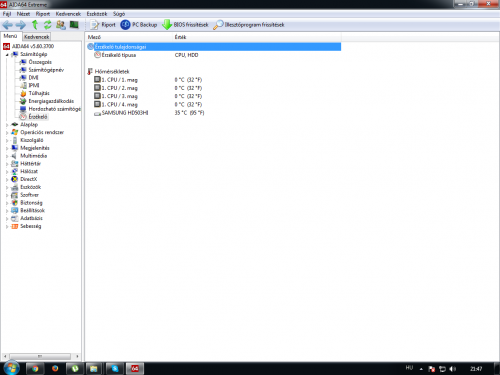The height and width of the screenshot is (375, 500).
Task: Select the Túlhajtás flame item
Action: [x=35, y=93]
